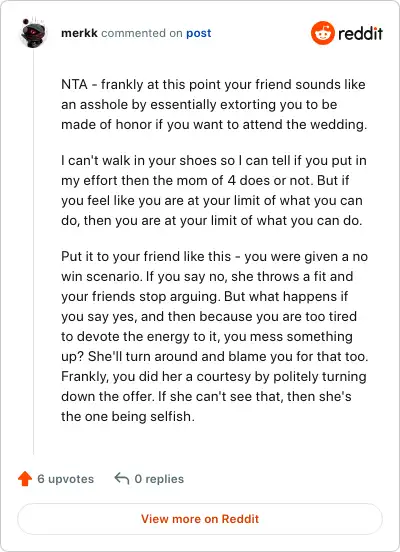Collapse the comment using the vertical thread line
The image size is (400, 552).
pos(33,252)
